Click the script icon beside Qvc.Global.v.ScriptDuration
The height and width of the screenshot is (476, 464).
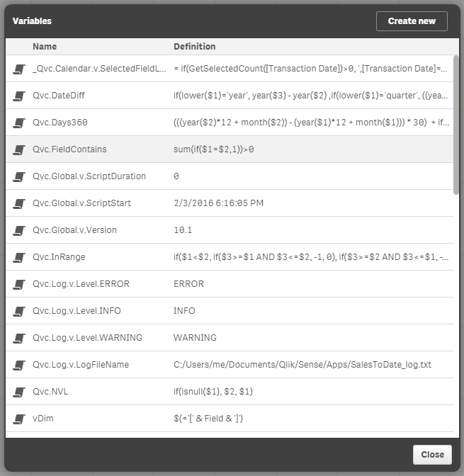pos(19,176)
